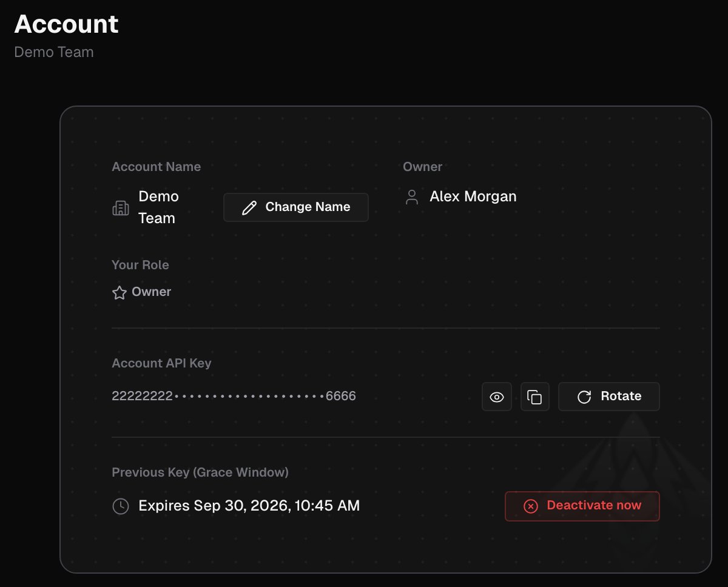Click the owner name Alex Morgan

473,196
